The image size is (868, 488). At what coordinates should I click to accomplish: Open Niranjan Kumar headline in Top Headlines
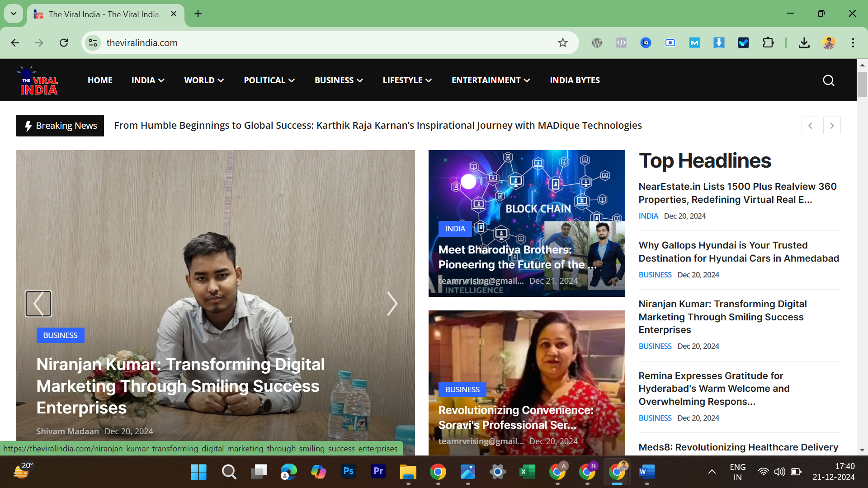722,317
